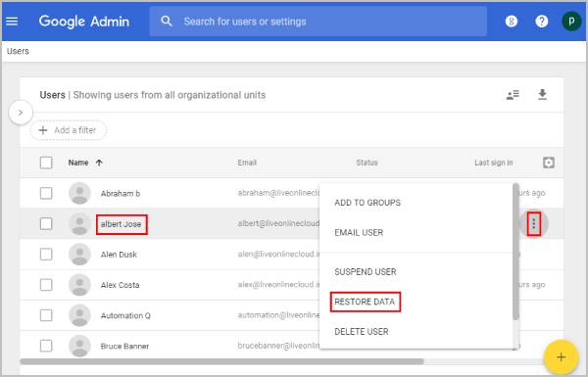
Task: Click DELETE USER menu entry
Action: click(362, 332)
